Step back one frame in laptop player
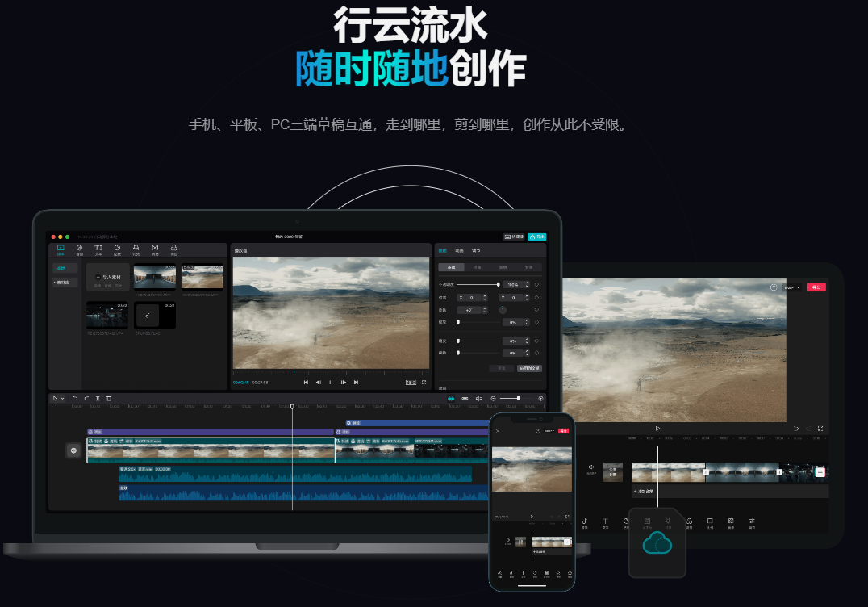 click(319, 382)
